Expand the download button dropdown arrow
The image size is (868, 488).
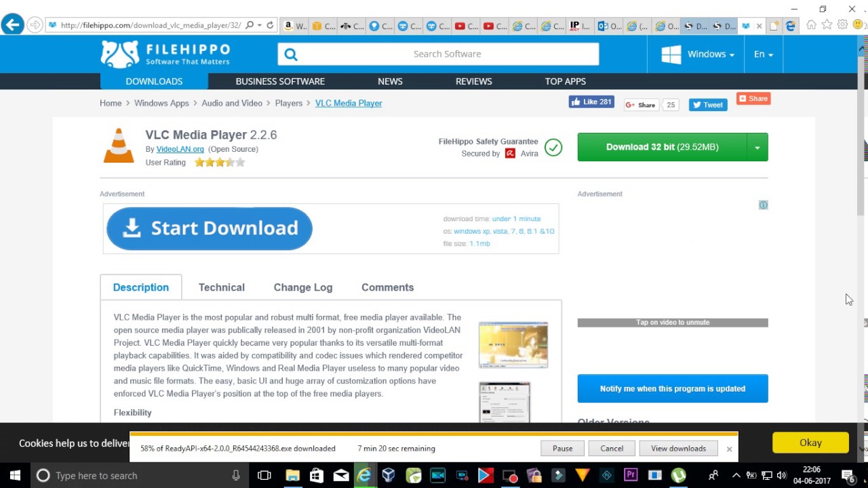(757, 147)
